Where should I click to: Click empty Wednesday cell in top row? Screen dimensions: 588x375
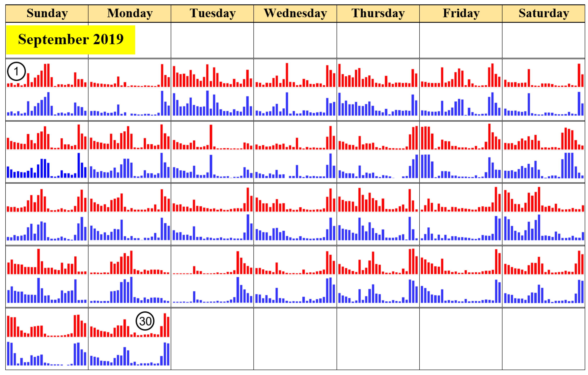tap(295, 40)
